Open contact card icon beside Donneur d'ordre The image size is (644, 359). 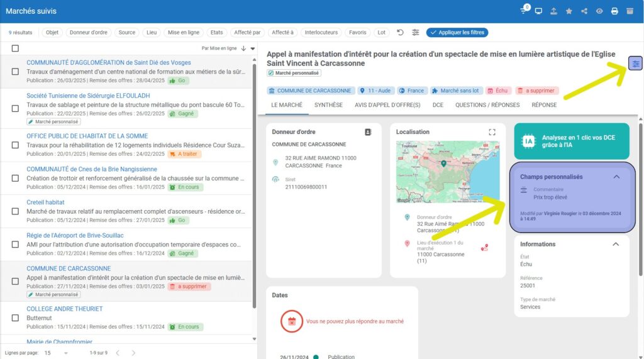tap(369, 132)
